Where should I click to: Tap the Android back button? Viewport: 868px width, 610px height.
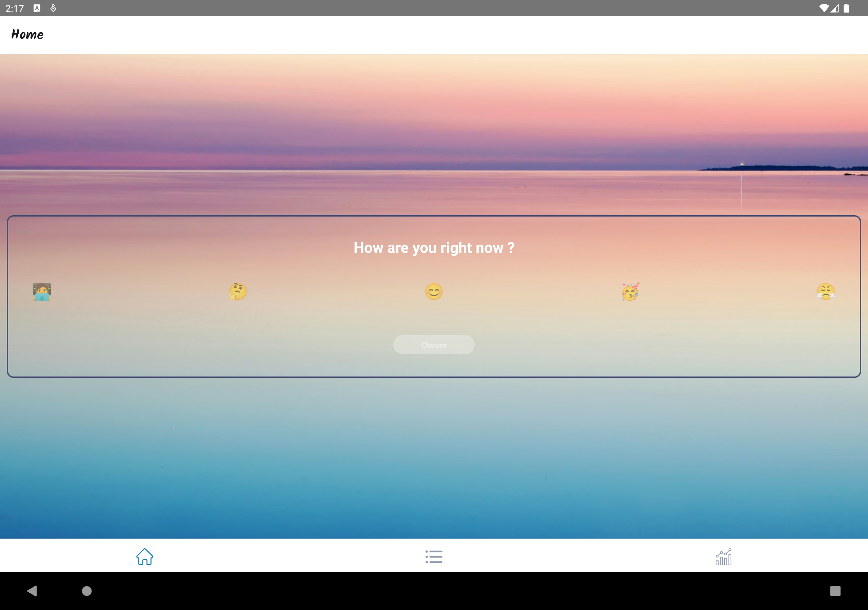33,591
